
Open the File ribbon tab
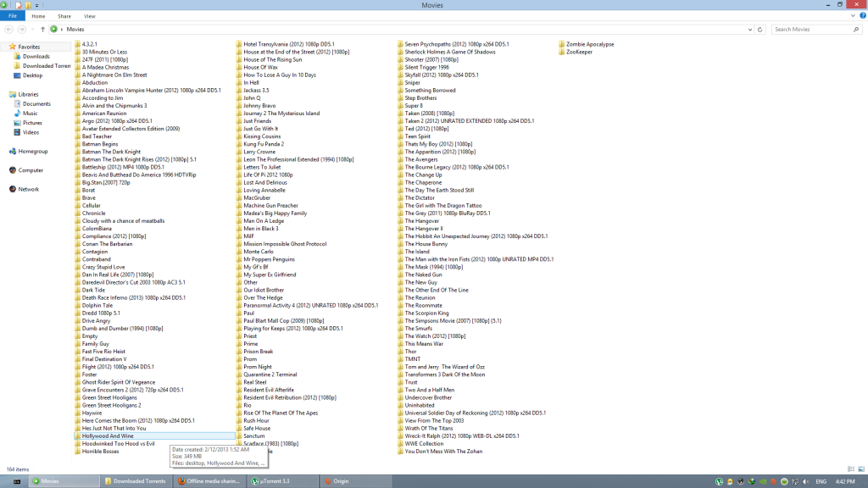pos(12,16)
